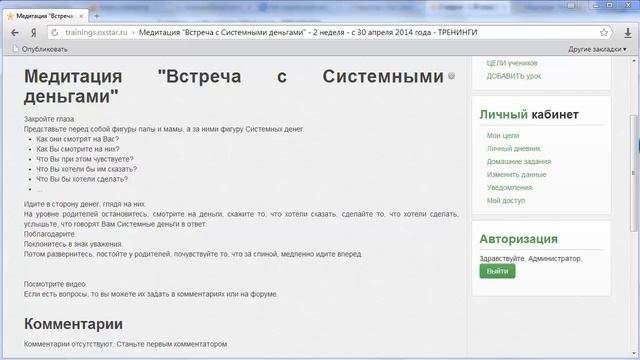
Task: Click the scrollbar down arrow
Action: coord(634,353)
